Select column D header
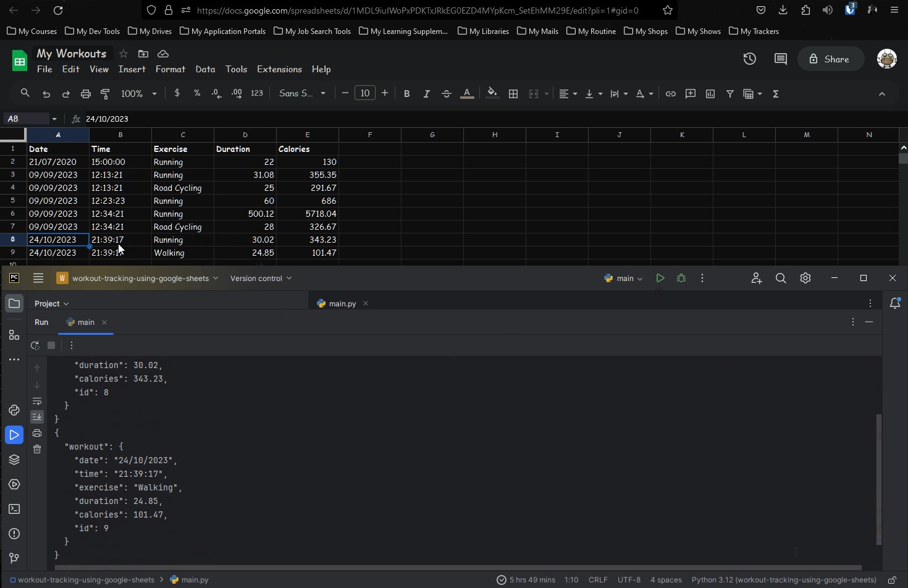 point(245,135)
